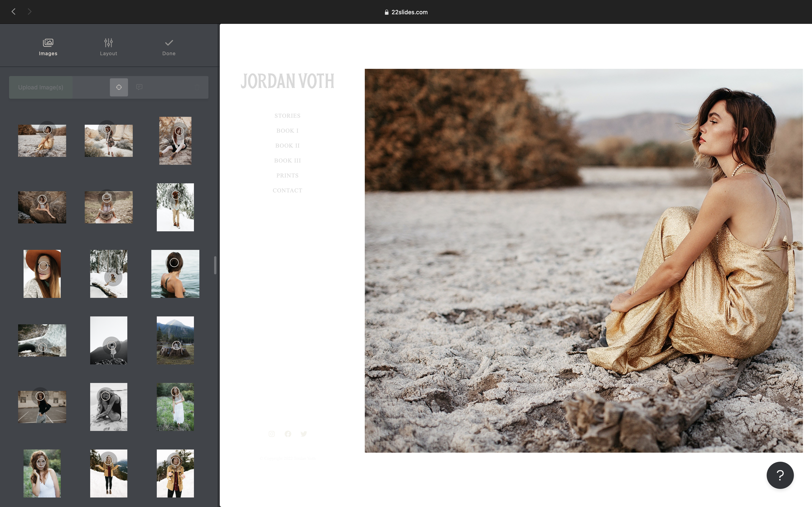Click Upload Image(s)
Viewport: 812px width, 507px height.
(41, 87)
